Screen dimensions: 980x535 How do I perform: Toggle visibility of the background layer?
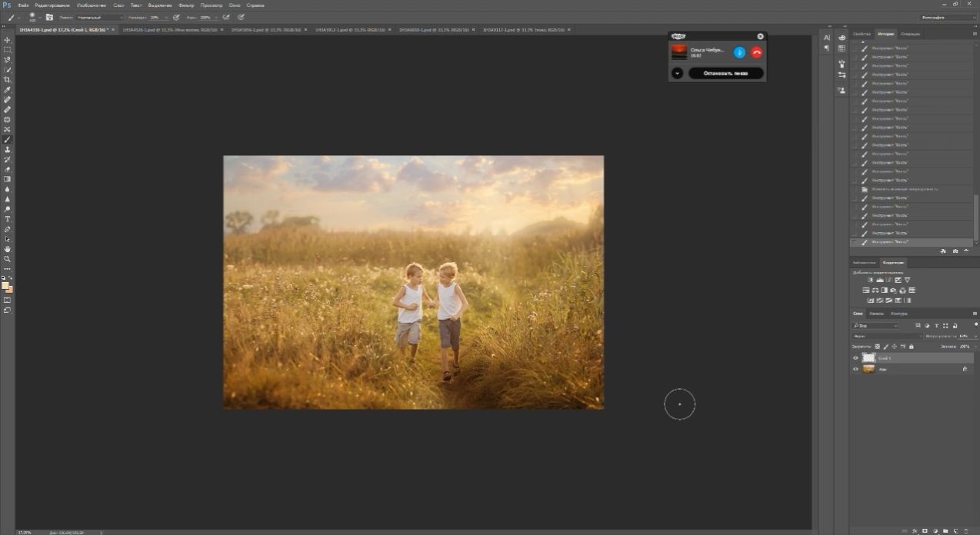point(855,369)
